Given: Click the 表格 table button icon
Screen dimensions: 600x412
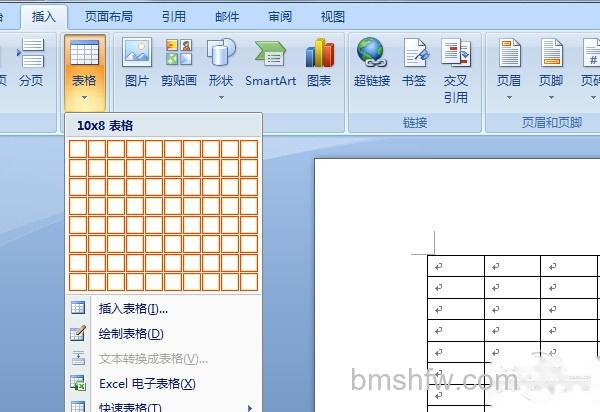Looking at the screenshot, I should coord(85,53).
